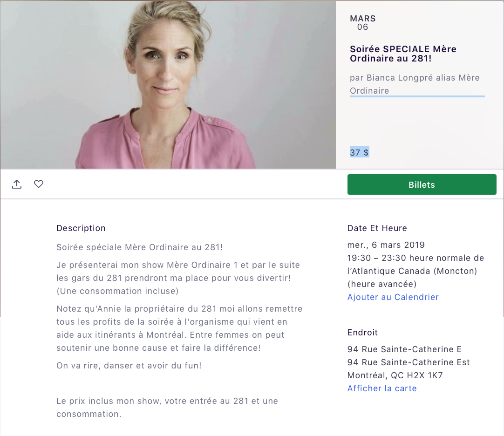Click the Soirée SPÉCIALE Mère Ordinaire title

(403, 54)
